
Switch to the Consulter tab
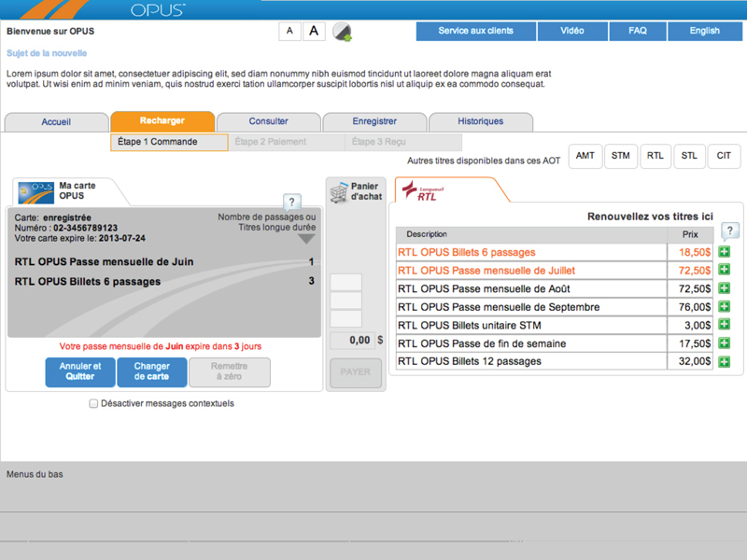[269, 121]
